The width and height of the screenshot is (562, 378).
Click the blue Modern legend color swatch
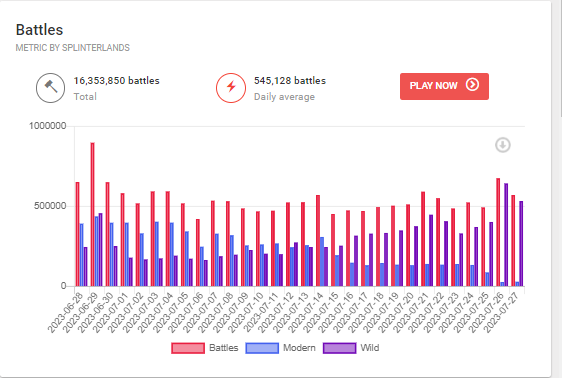tap(262, 348)
